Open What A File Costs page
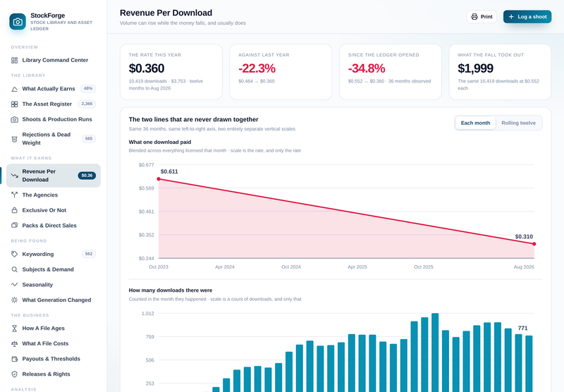This screenshot has width=564, height=392. [x=54, y=344]
